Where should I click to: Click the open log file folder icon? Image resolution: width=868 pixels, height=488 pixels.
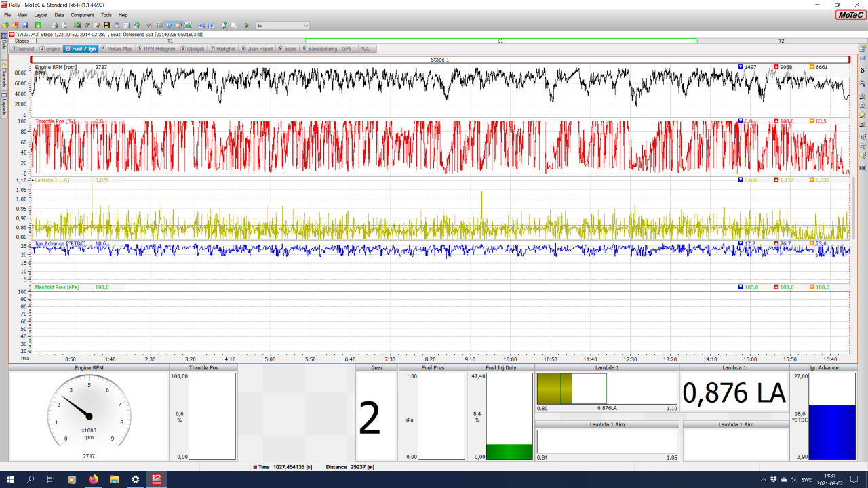pyautogui.click(x=5, y=26)
